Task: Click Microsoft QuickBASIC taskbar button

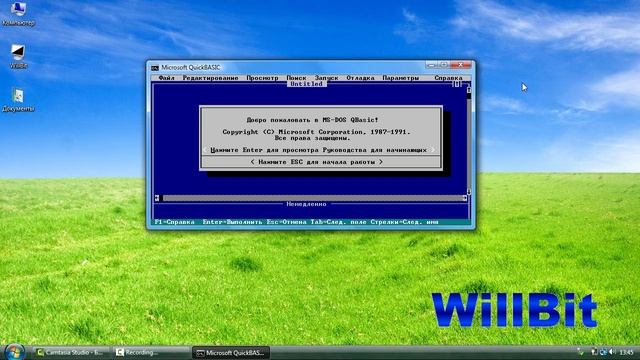Action: [x=231, y=353]
